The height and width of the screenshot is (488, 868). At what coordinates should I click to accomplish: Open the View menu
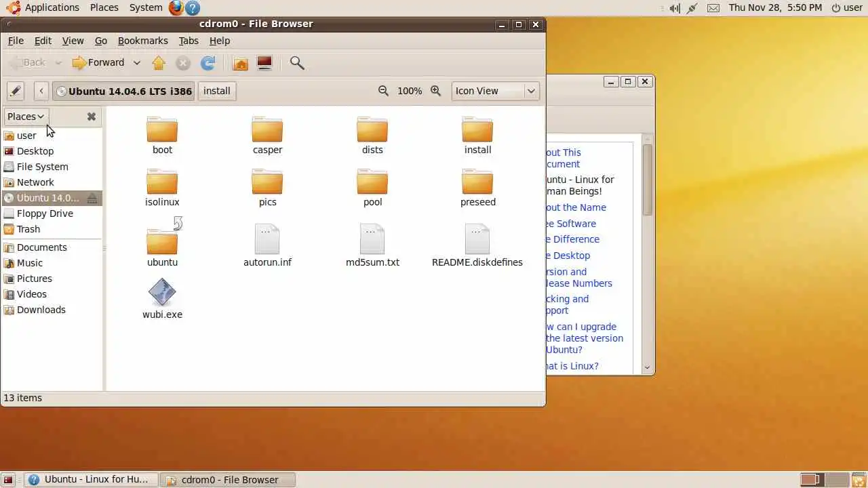pos(73,41)
